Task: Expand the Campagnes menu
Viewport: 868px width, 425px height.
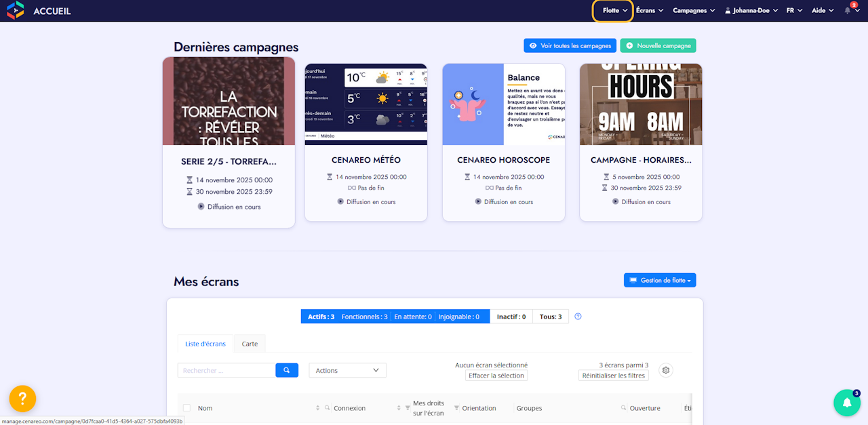Action: [x=694, y=11]
